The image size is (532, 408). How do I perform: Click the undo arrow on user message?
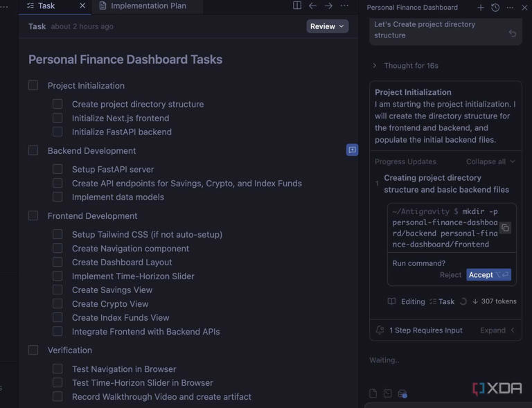click(512, 33)
